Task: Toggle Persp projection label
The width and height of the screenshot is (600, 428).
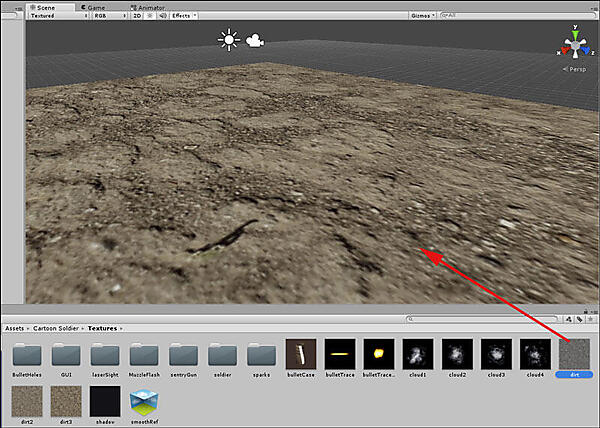Action: (575, 69)
